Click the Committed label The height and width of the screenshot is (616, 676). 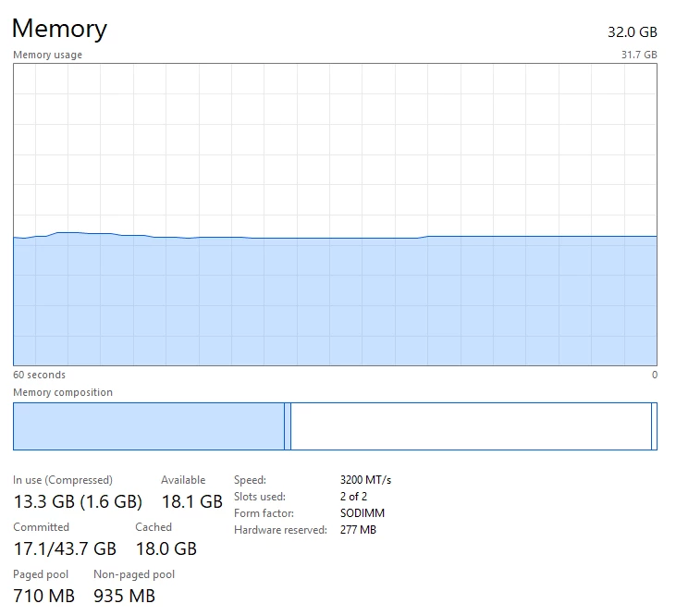coord(41,527)
